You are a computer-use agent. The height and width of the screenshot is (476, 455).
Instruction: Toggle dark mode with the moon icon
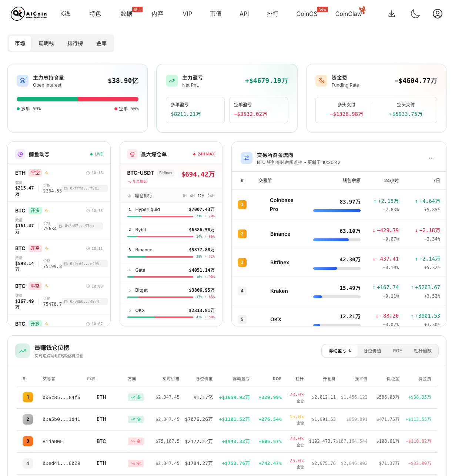click(x=415, y=13)
